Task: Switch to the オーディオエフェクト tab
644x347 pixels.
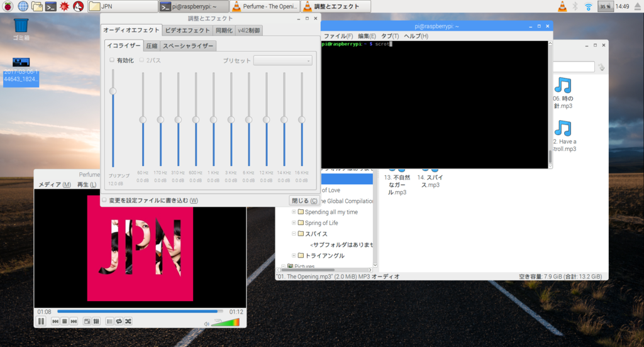Action: 131,30
